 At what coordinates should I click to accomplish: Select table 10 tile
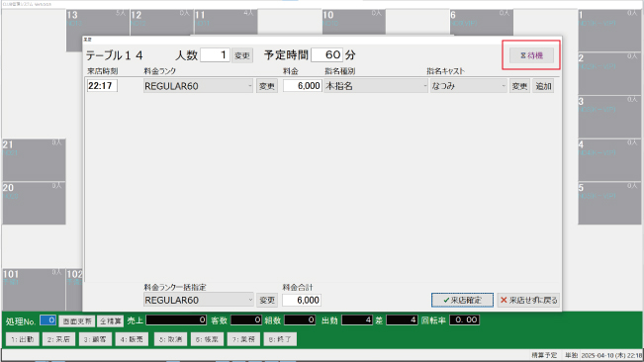[x=353, y=22]
